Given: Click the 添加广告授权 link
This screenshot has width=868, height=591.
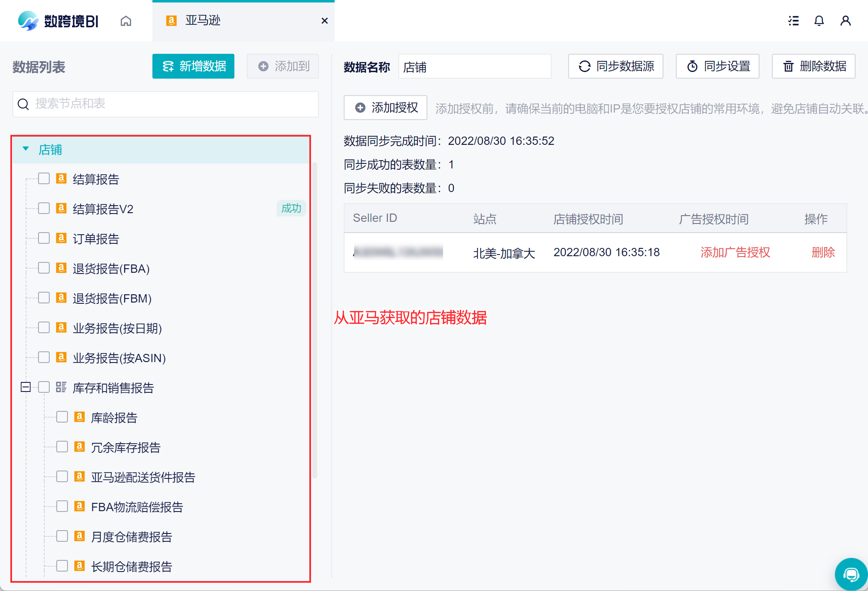Looking at the screenshot, I should (735, 252).
